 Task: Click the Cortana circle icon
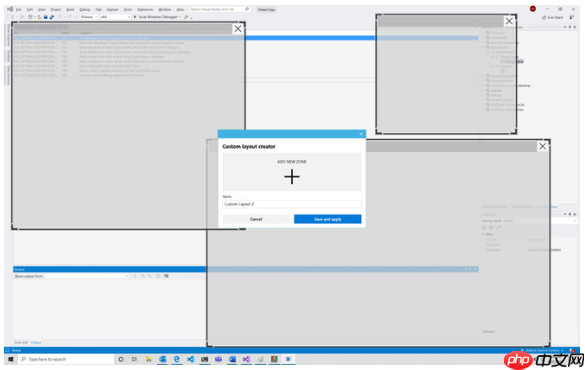(121, 359)
